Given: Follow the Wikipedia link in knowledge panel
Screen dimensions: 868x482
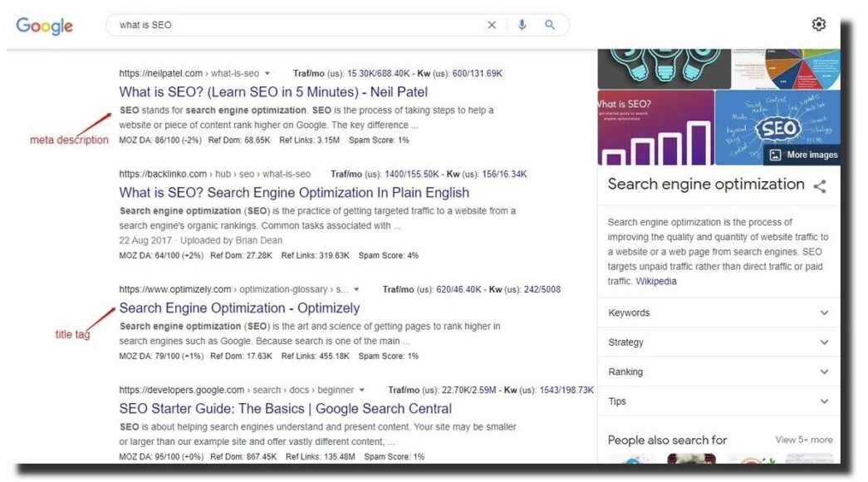Looking at the screenshot, I should (656, 281).
